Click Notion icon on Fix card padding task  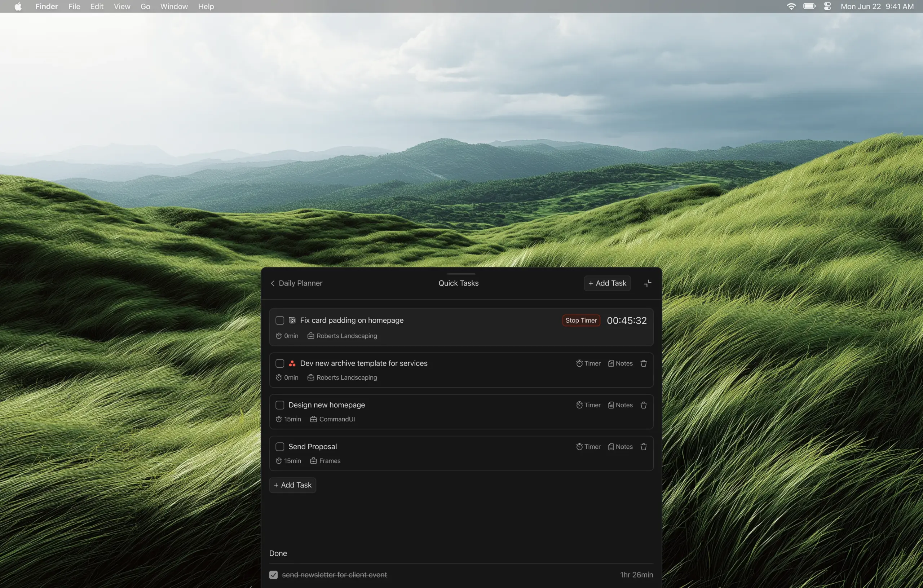click(292, 320)
